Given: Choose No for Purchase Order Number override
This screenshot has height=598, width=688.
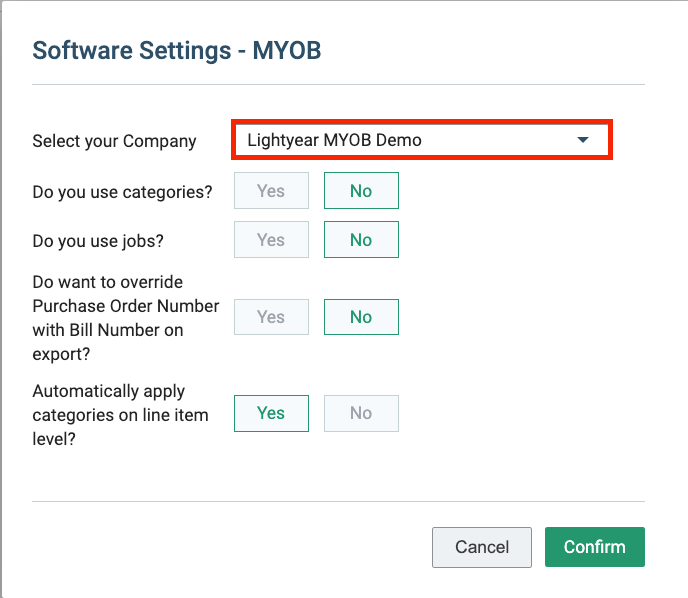Looking at the screenshot, I should (361, 317).
